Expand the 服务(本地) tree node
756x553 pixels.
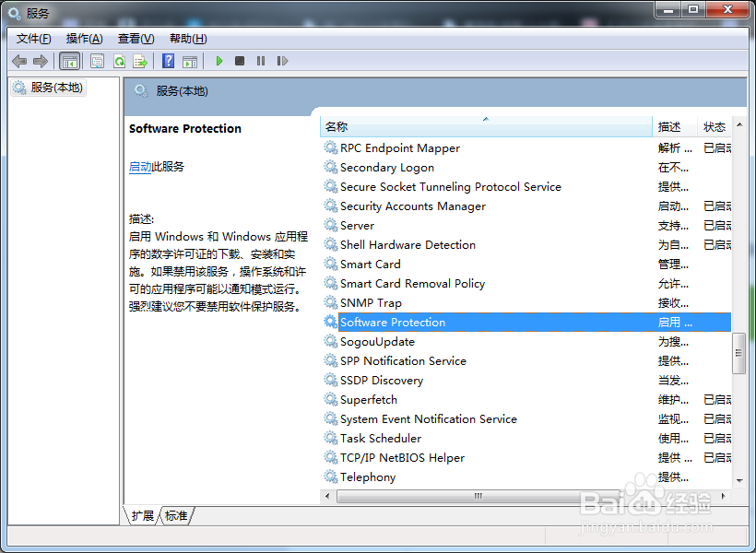pyautogui.click(x=47, y=88)
